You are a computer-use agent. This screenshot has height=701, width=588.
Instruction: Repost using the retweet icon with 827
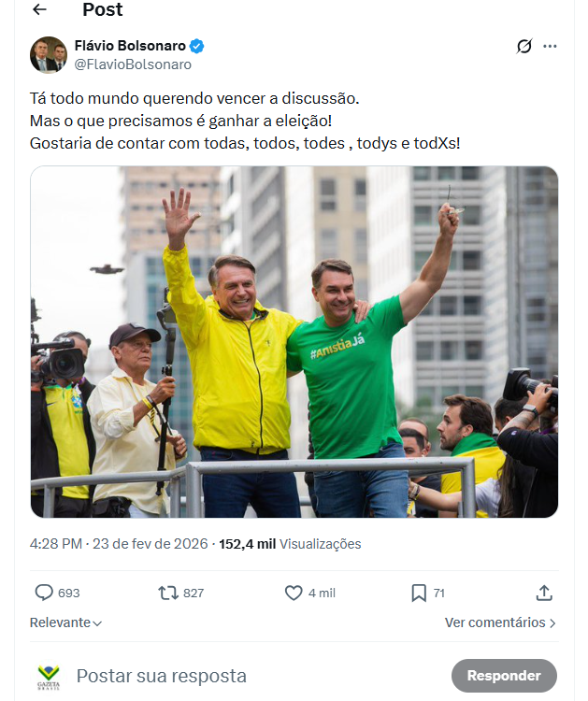pyautogui.click(x=168, y=593)
